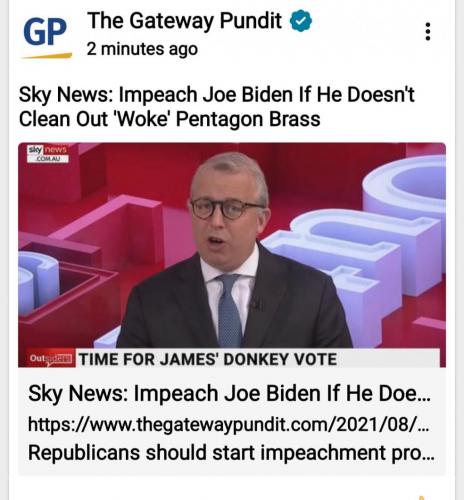Screen dimensions: 464x500
Task: Open the GP channel avatar logo
Action: point(46,36)
